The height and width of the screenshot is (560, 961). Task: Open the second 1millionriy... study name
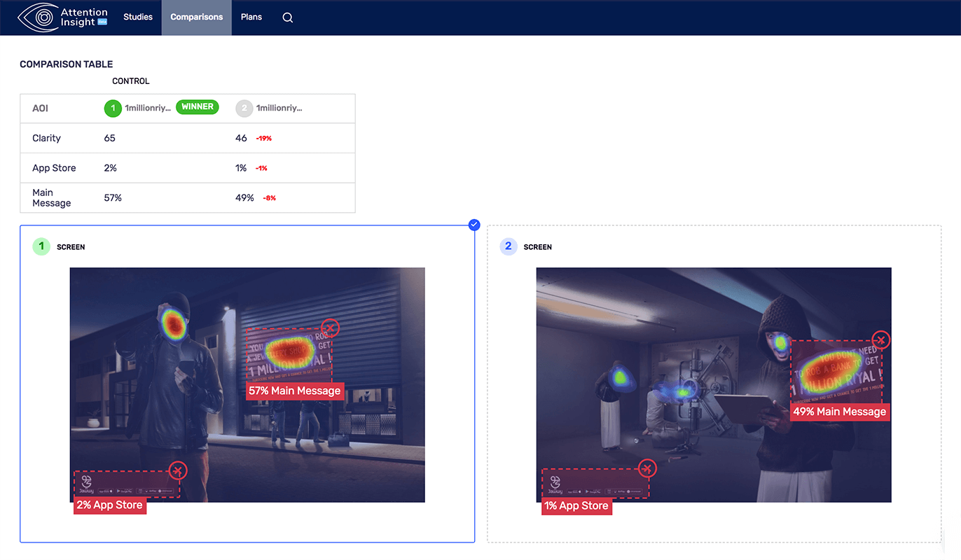coord(279,108)
